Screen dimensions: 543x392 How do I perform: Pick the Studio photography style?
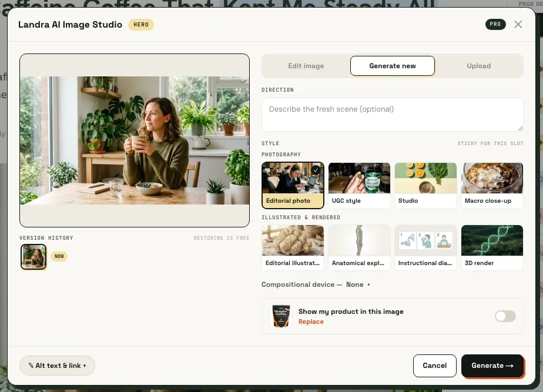coord(425,185)
